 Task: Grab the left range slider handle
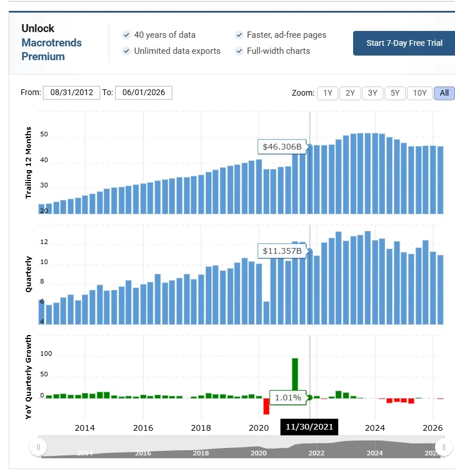pyautogui.click(x=38, y=447)
